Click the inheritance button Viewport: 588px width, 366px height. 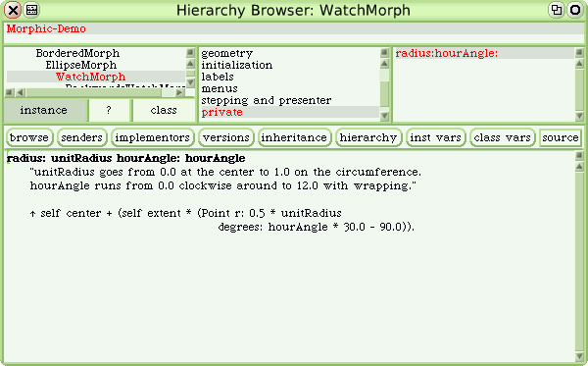click(294, 137)
